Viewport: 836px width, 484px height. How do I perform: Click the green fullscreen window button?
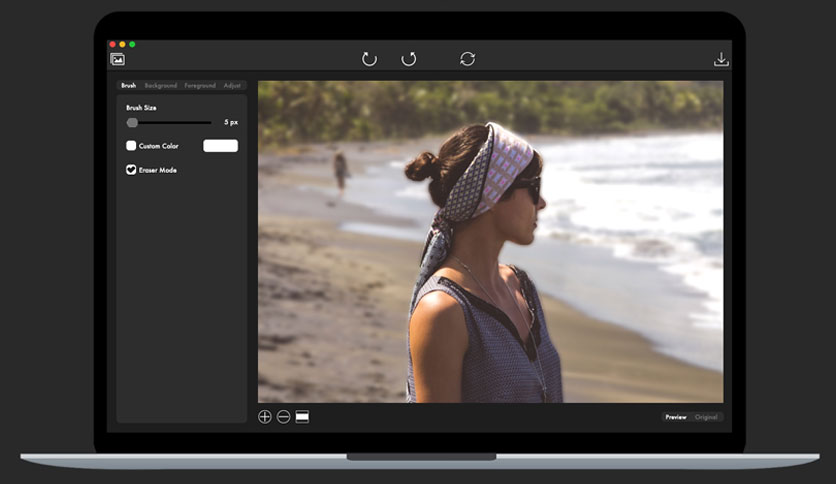pos(132,44)
